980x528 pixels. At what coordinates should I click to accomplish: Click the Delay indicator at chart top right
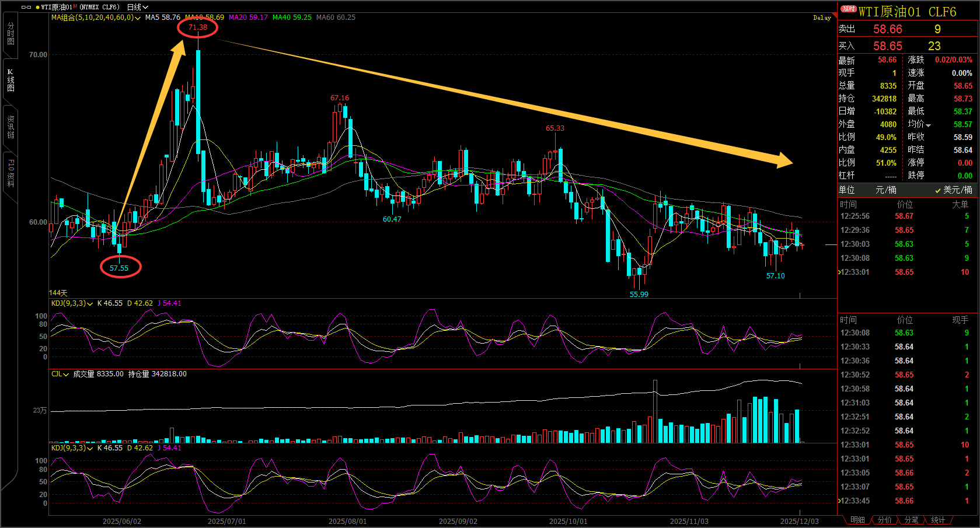pos(822,18)
